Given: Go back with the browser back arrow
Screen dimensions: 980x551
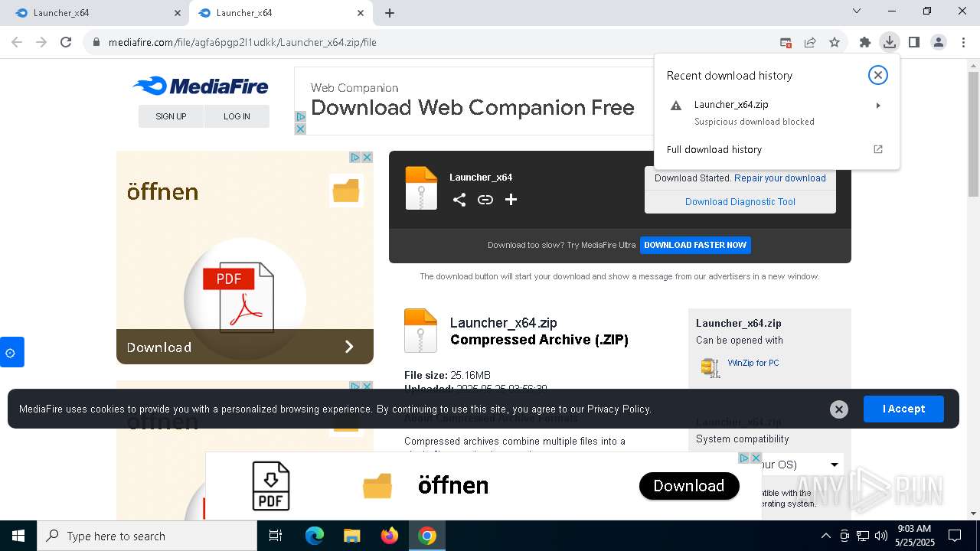Looking at the screenshot, I should coord(17,42).
